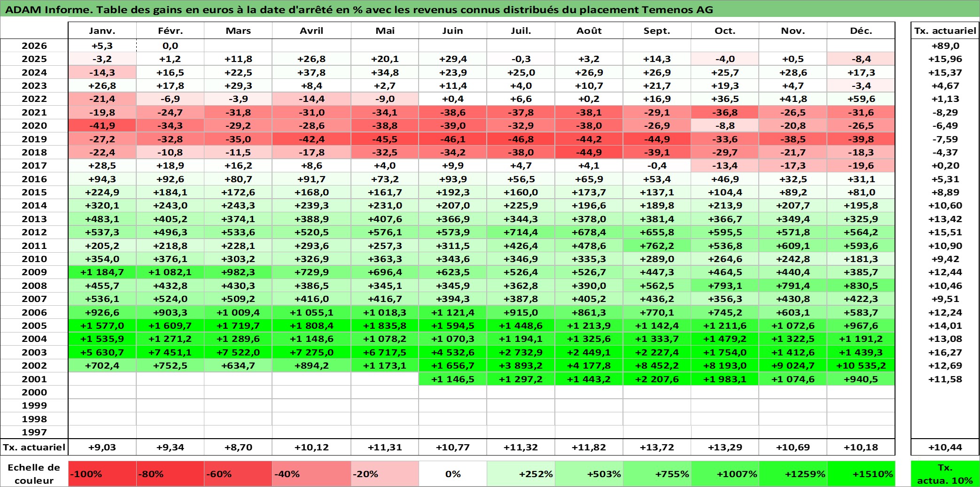The image size is (980, 487).
Task: Click the 2003 row label
Action: [34, 352]
